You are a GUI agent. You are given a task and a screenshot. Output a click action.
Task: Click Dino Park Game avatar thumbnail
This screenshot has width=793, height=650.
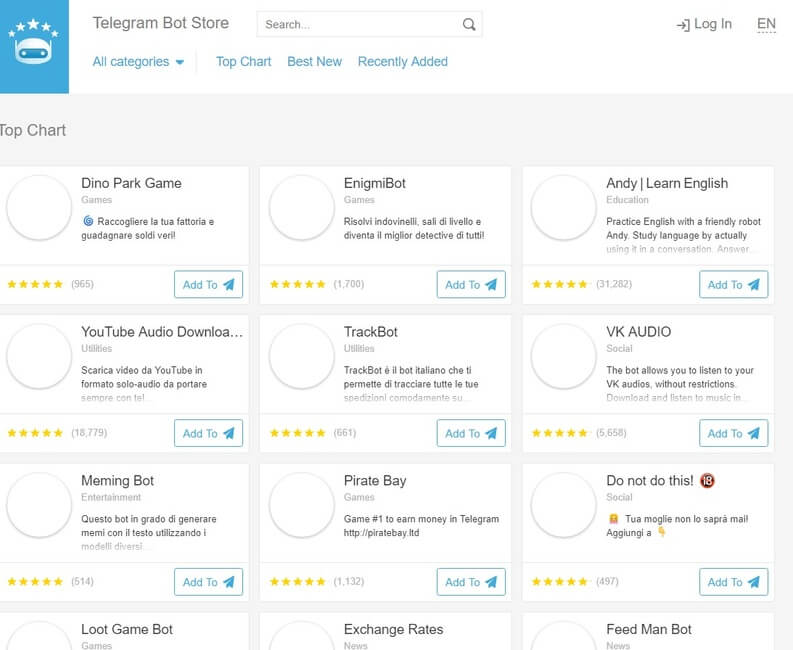[38, 208]
